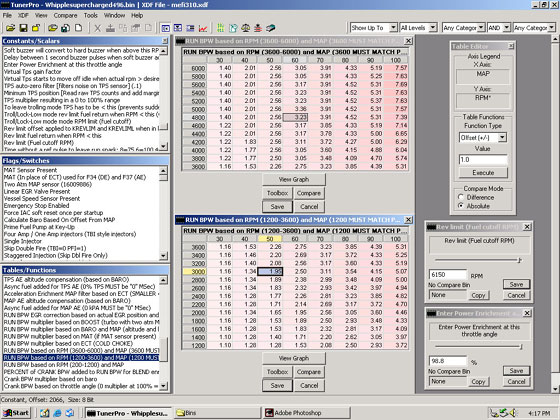Click Compare in the 3600-6000 table window
560x420 pixels.
(x=309, y=193)
